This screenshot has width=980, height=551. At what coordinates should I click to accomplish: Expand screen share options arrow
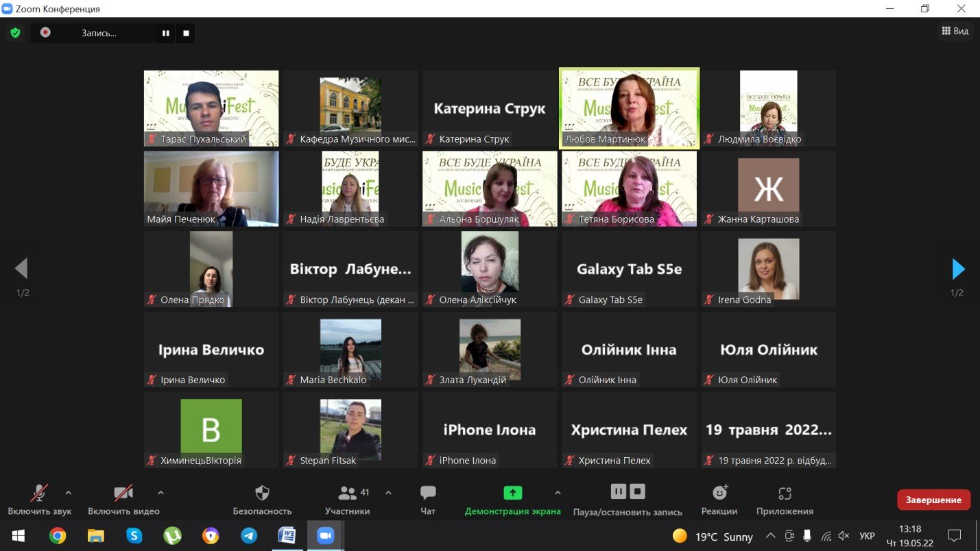click(x=557, y=492)
